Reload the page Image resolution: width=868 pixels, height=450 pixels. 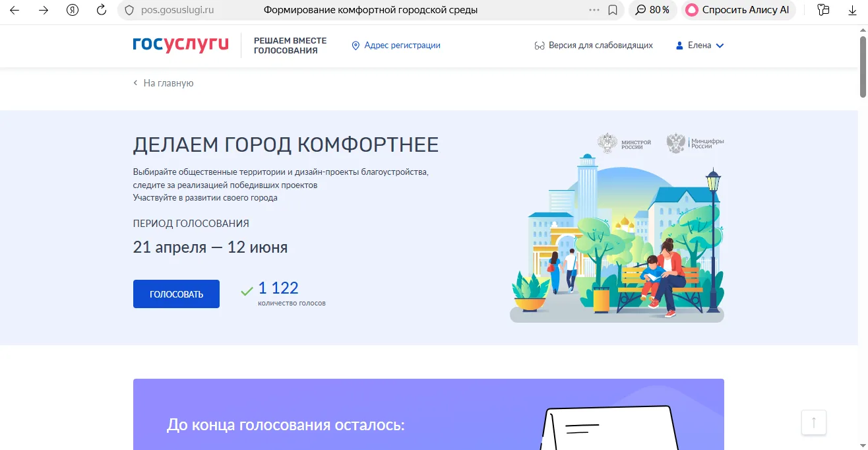tap(102, 10)
